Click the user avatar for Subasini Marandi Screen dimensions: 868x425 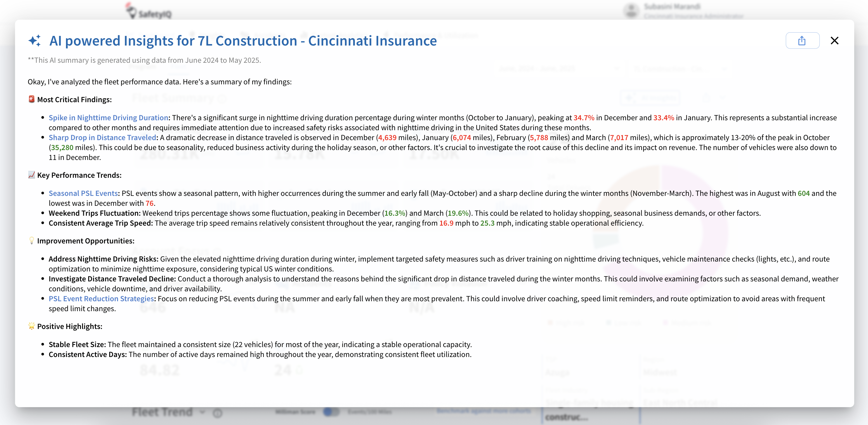point(631,11)
